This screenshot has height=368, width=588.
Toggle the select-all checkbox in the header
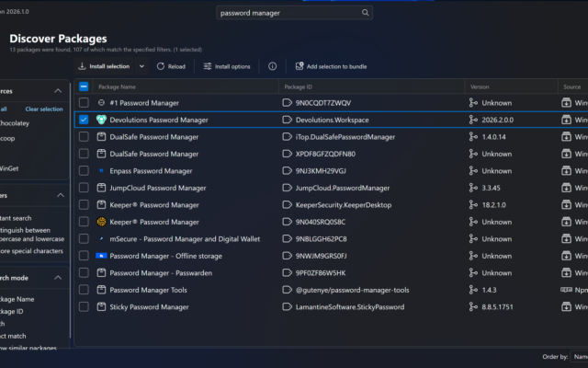84,86
